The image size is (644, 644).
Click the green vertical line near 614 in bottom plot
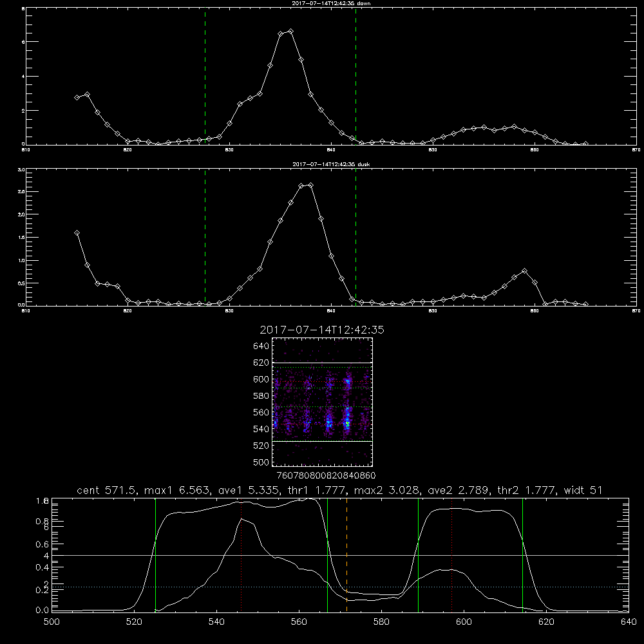coord(522,554)
